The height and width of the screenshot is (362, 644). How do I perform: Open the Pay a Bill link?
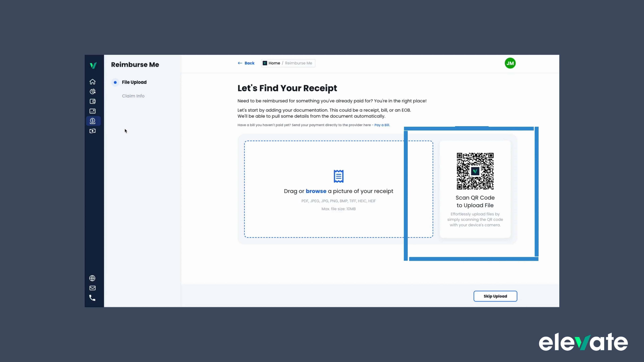pyautogui.click(x=382, y=125)
